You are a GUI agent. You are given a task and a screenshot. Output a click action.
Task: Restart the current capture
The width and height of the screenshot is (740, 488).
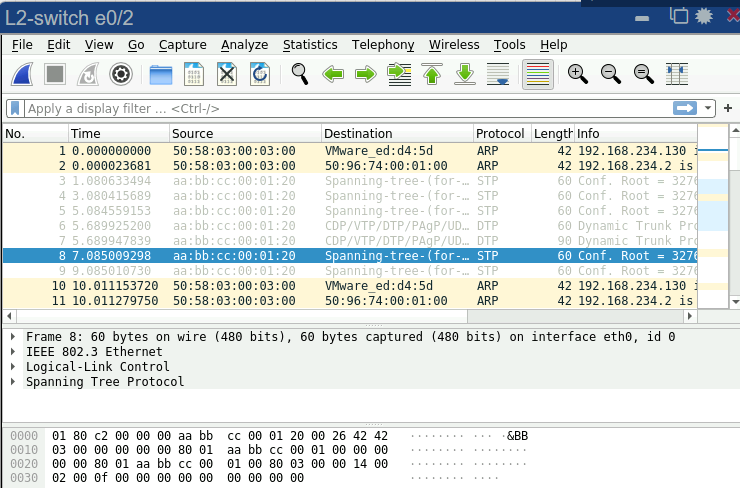point(88,74)
